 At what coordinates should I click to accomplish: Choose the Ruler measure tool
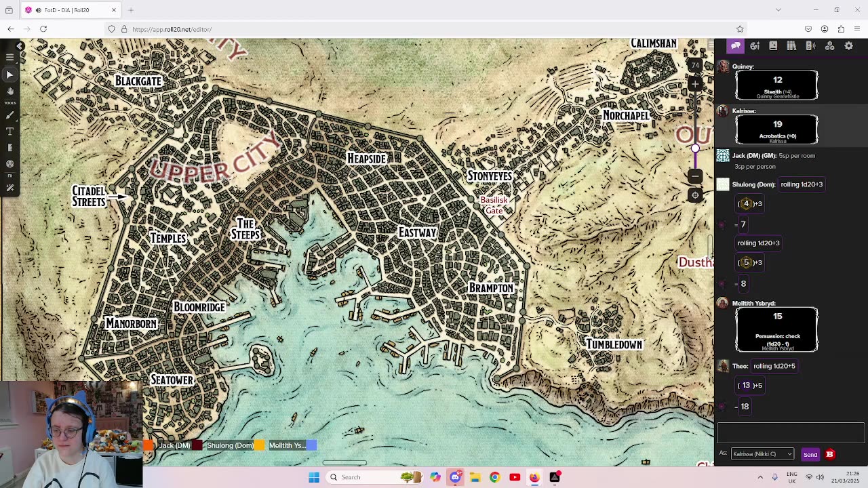pos(9,148)
